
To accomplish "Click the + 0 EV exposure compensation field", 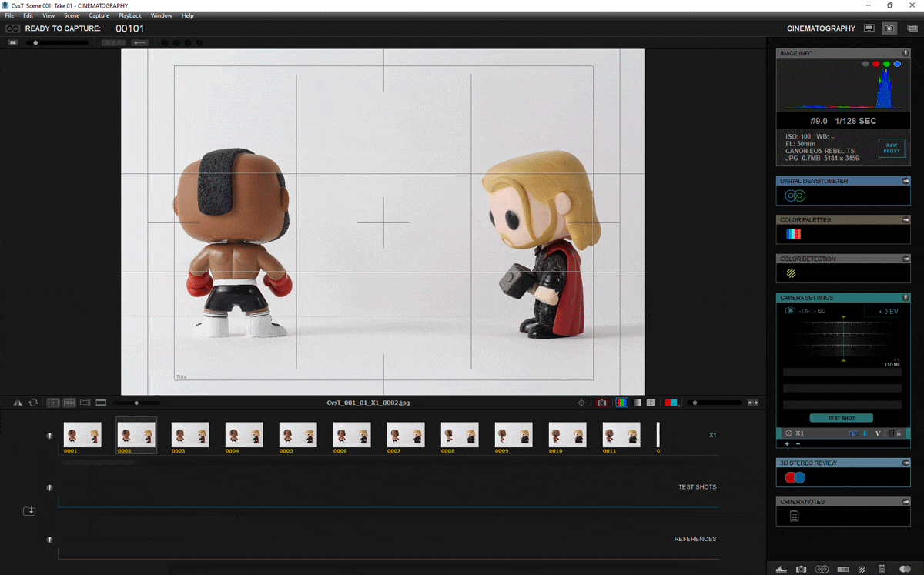I will coord(883,312).
